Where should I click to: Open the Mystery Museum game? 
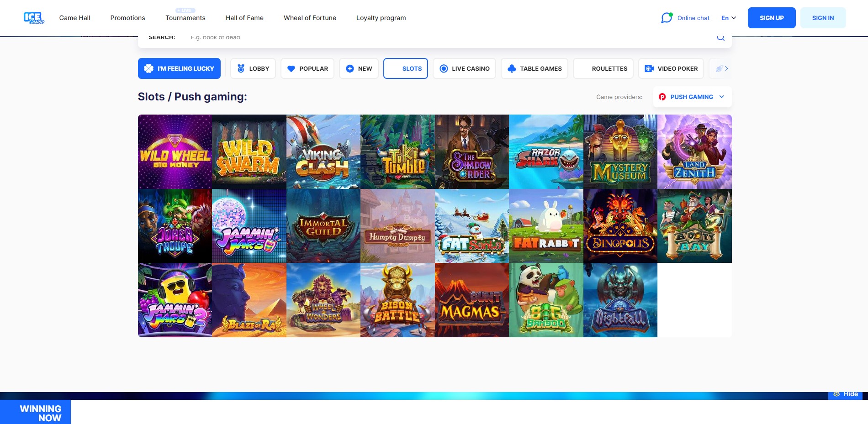(x=620, y=152)
